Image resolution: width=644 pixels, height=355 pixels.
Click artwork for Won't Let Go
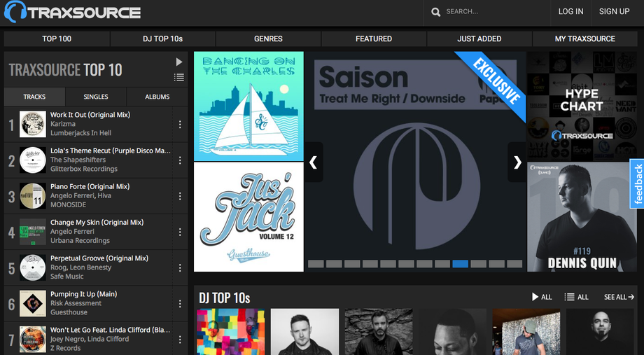[33, 339]
